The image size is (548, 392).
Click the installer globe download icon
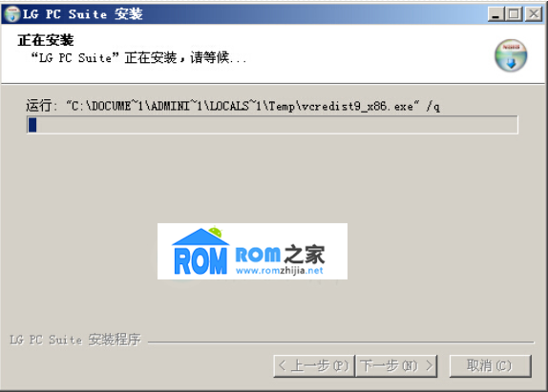coord(511,55)
